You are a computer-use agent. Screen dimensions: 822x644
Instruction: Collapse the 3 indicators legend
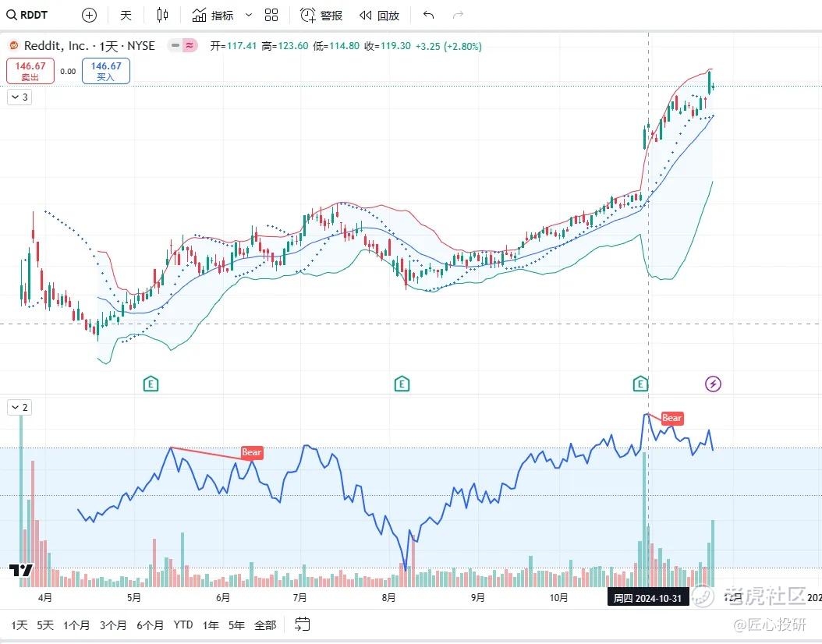point(19,97)
